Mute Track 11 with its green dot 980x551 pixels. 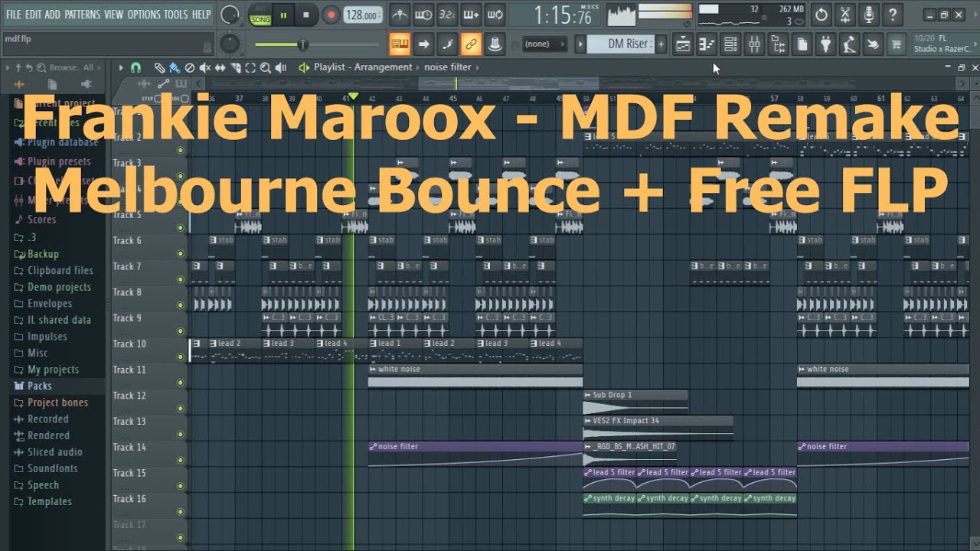[x=181, y=383]
